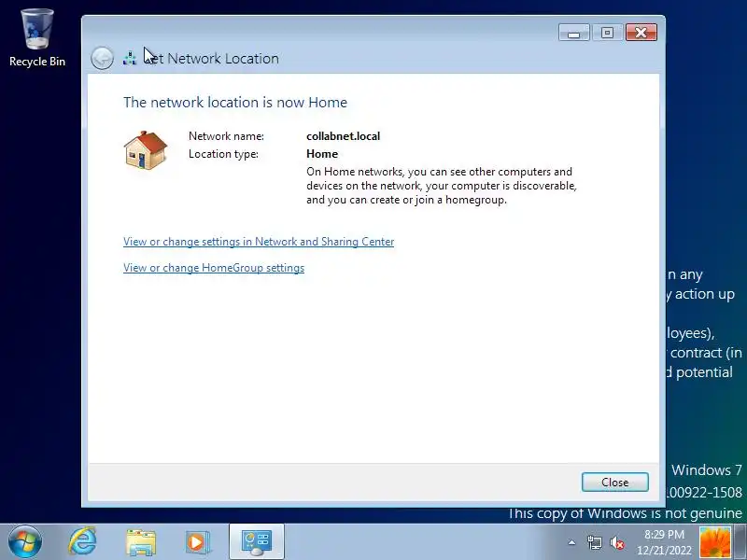Viewport: 747px width, 560px height.
Task: Open the Windows Start orb
Action: click(x=24, y=542)
